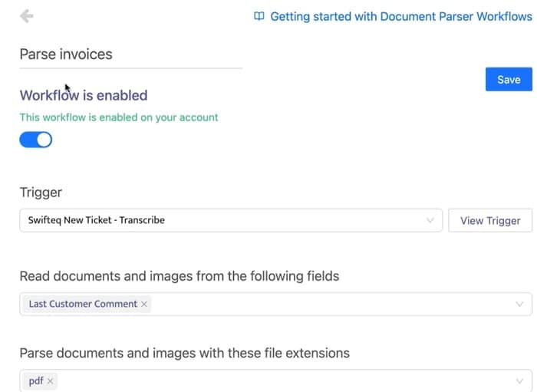Click Read documents and images field label
The image size is (537, 392).
coord(180,276)
